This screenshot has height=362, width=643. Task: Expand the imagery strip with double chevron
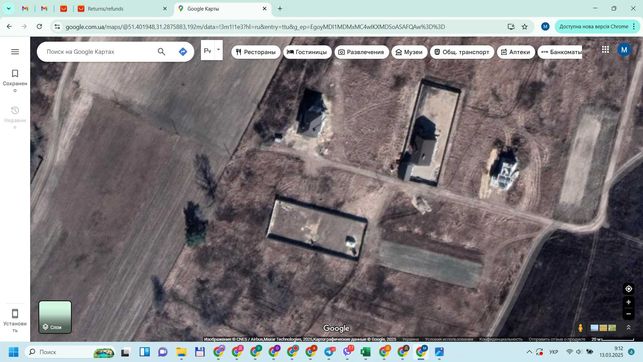(628, 328)
